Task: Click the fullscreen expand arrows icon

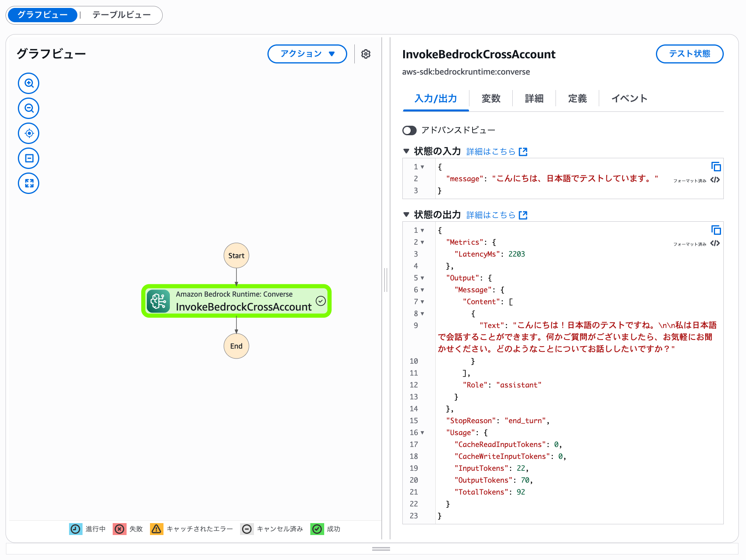Action: click(29, 183)
